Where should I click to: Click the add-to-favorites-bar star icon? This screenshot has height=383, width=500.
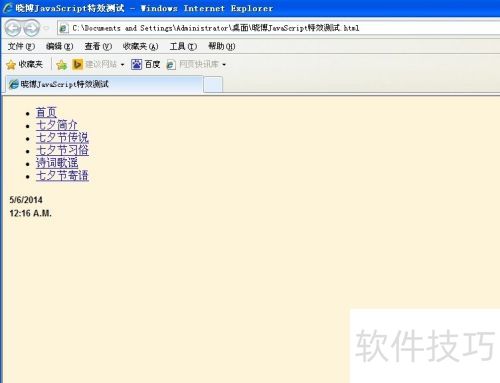[x=62, y=65]
